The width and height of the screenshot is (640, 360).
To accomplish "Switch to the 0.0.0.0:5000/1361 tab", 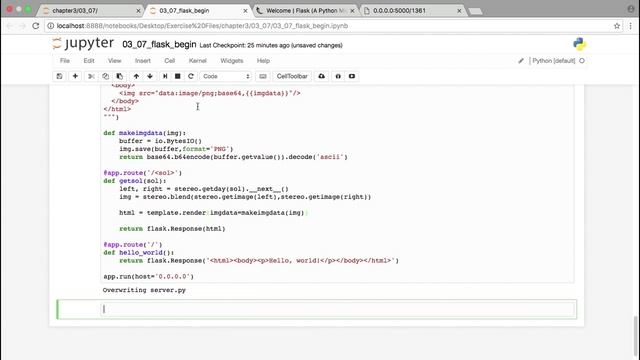I will (412, 11).
